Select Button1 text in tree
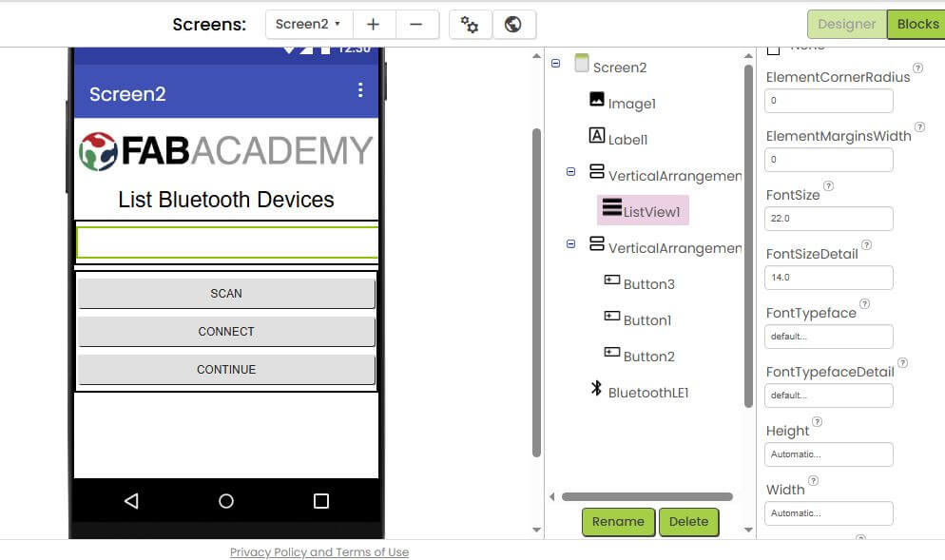This screenshot has height=560, width=945. (x=647, y=320)
